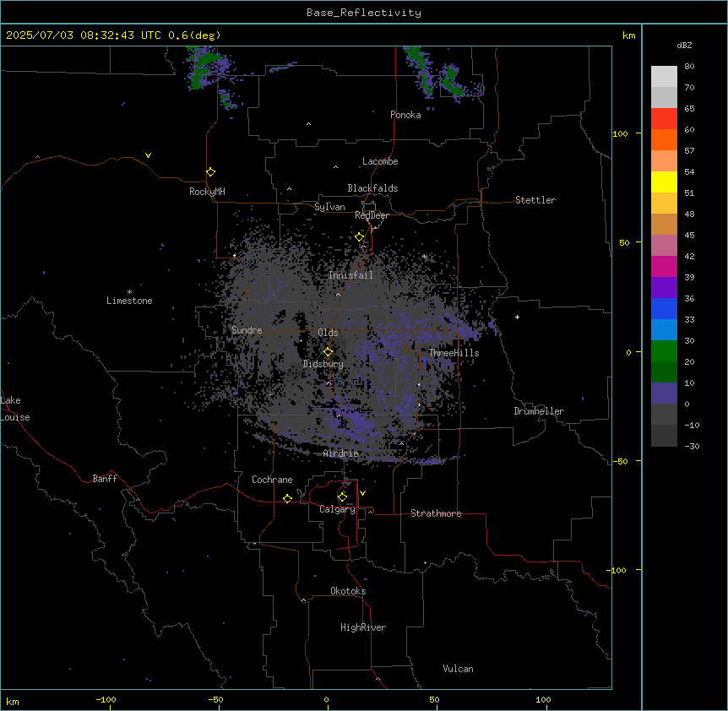Click the Didsbury town label

(x=323, y=364)
